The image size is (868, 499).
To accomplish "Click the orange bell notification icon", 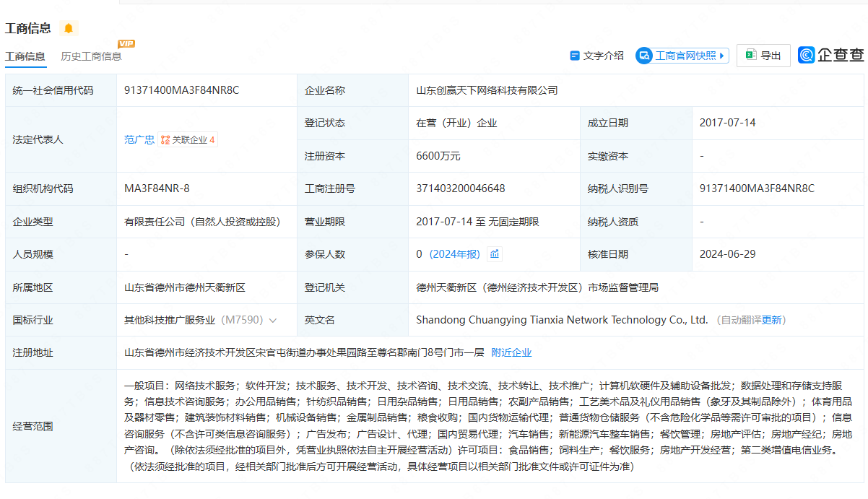I will 69,28.
